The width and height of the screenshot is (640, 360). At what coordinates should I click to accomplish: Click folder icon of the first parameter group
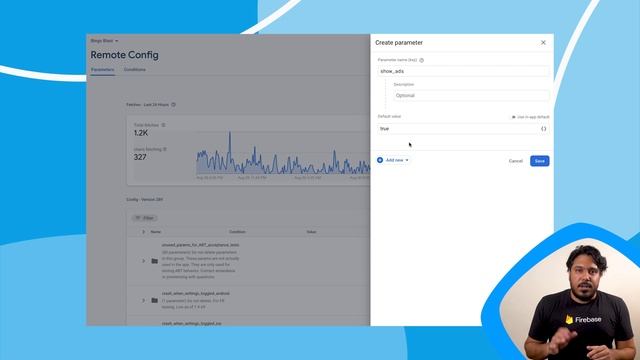click(155, 261)
